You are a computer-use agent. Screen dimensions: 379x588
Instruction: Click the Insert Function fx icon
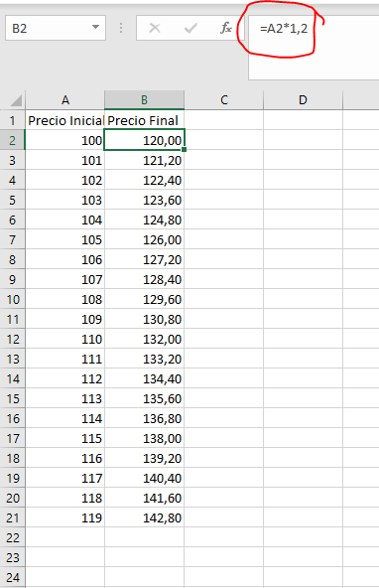point(226,28)
